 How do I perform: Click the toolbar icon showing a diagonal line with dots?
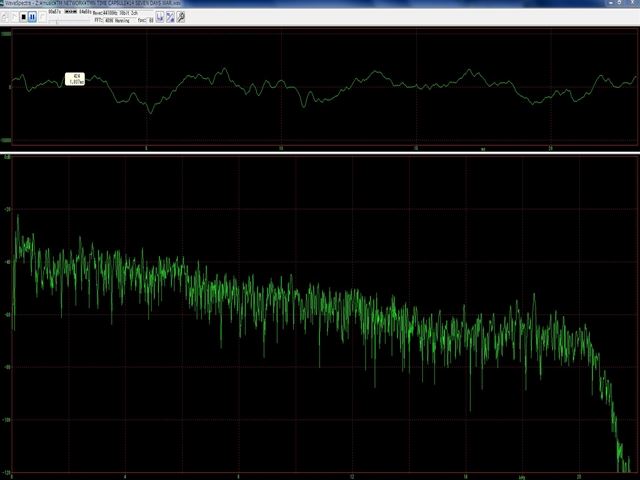(x=170, y=17)
